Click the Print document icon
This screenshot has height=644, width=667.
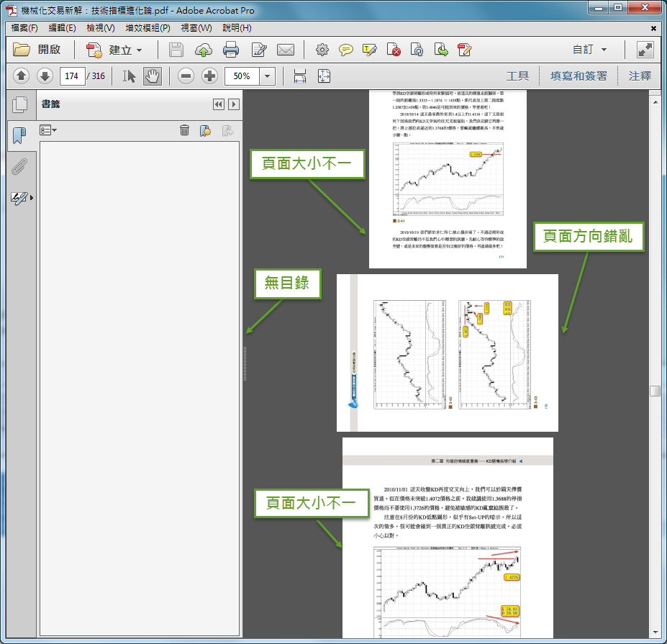coord(231,50)
